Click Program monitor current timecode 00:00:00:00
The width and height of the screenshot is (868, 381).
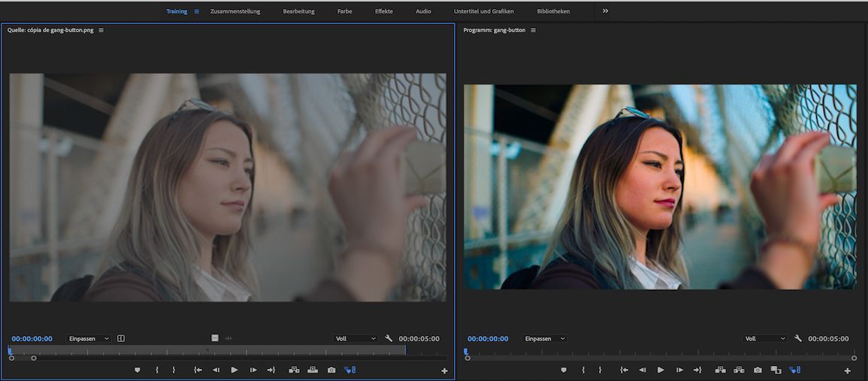488,338
